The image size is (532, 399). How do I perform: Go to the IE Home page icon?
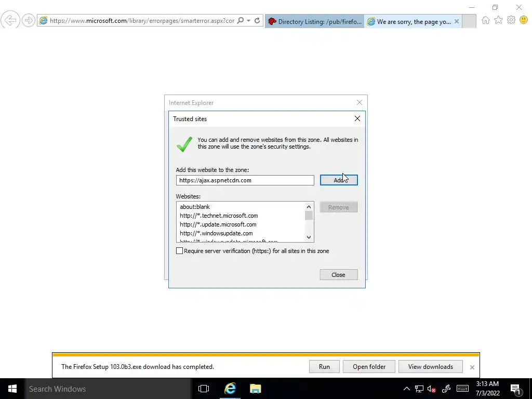[x=486, y=20]
